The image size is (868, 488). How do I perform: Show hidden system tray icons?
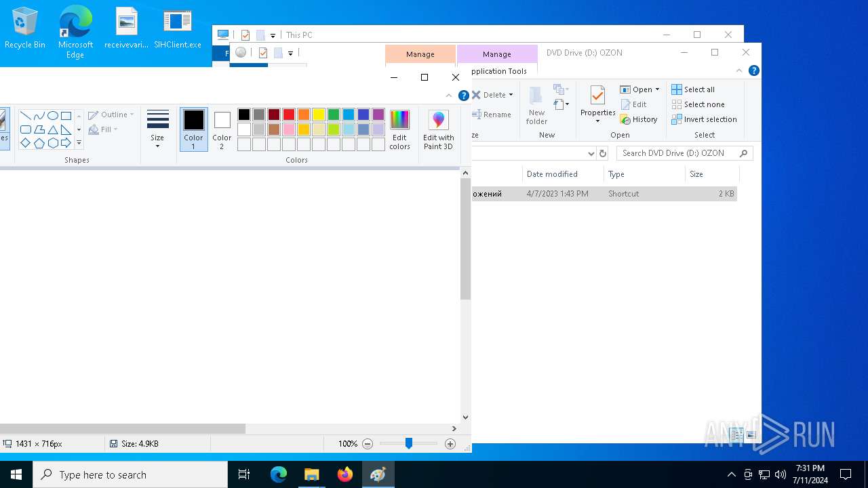coord(731,474)
